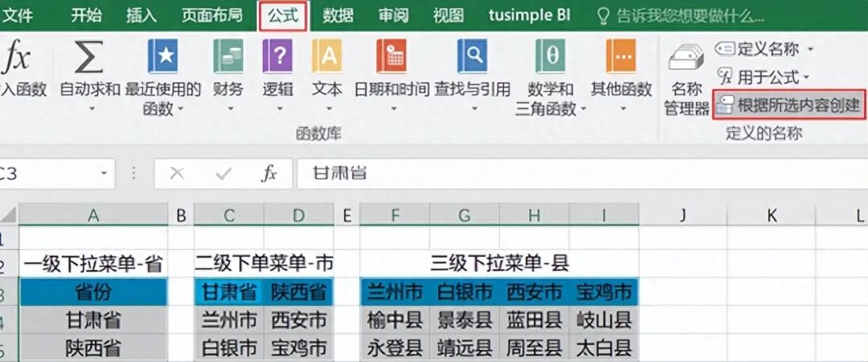The width and height of the screenshot is (868, 362).
Task: Select header cell 甘肃省 in column C
Action: [229, 292]
